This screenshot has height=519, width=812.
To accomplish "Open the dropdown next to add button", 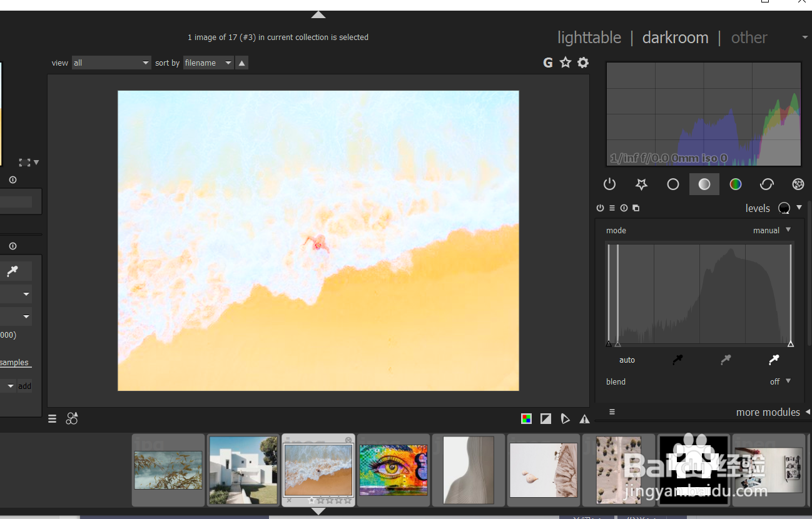I will click(x=8, y=386).
